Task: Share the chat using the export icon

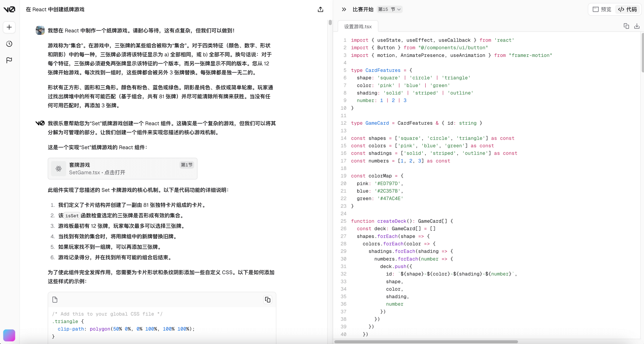Action: (320, 9)
